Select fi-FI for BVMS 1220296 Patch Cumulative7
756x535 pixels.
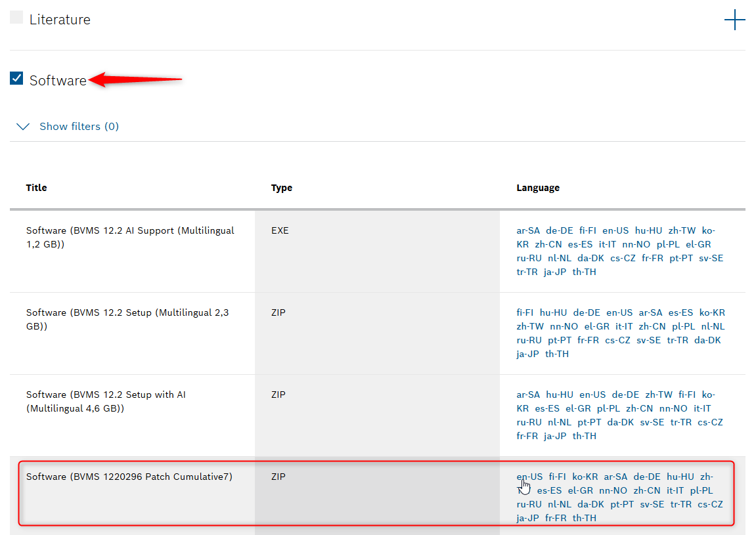click(x=558, y=477)
